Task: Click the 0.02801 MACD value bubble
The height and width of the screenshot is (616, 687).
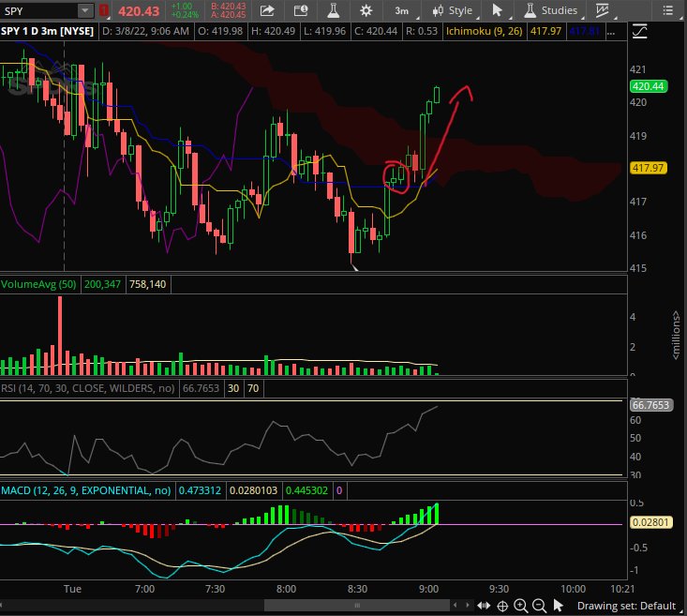Action: (650, 522)
